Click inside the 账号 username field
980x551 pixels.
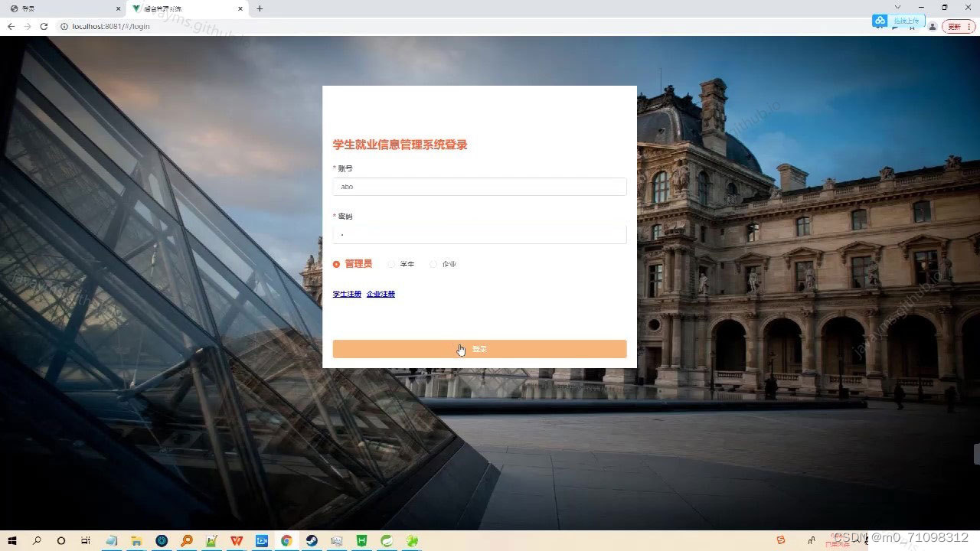pyautogui.click(x=479, y=187)
